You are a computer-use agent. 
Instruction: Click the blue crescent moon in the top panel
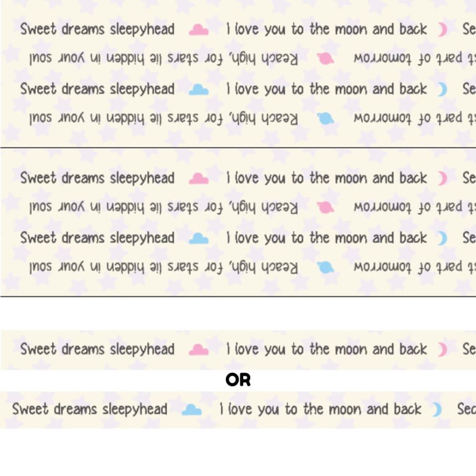point(443,89)
